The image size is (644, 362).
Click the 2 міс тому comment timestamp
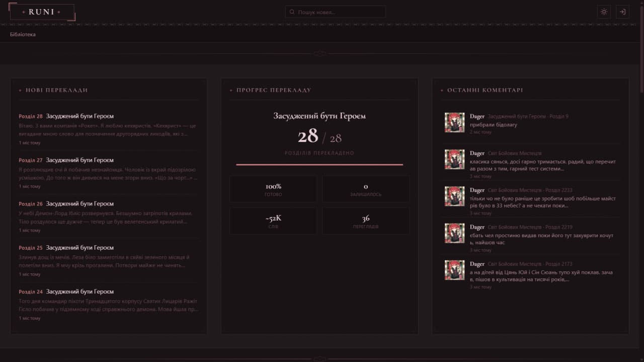point(480,132)
